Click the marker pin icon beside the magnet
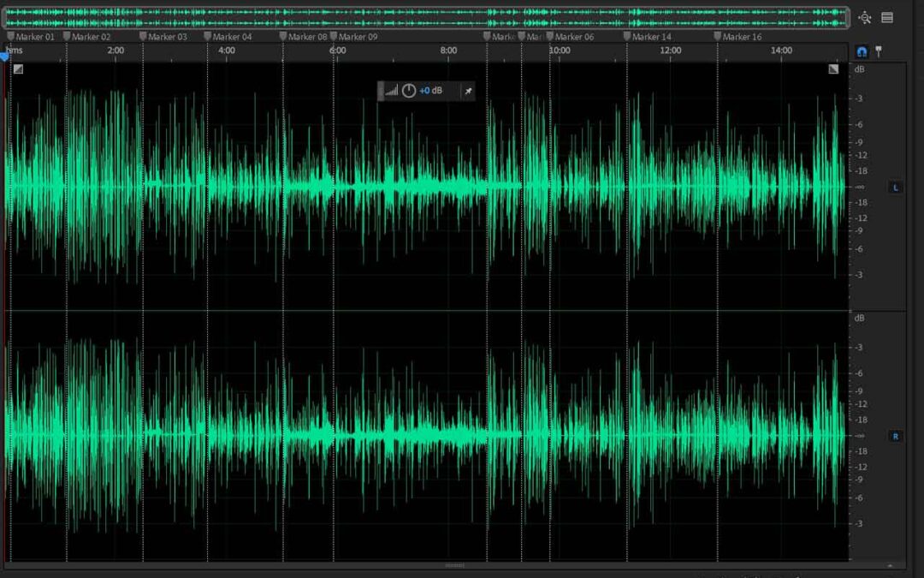This screenshot has height=578, width=924. pyautogui.click(x=878, y=52)
